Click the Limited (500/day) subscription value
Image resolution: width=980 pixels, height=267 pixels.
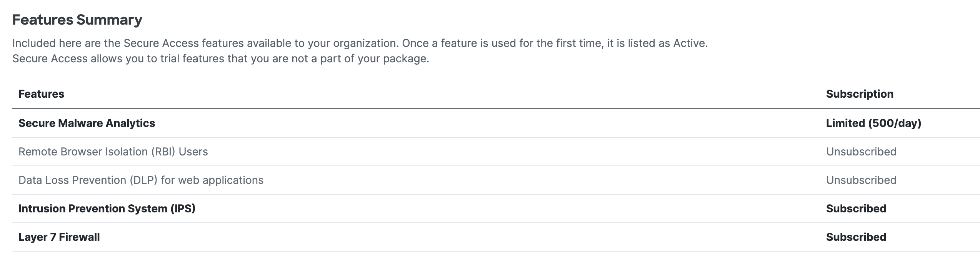pos(873,123)
